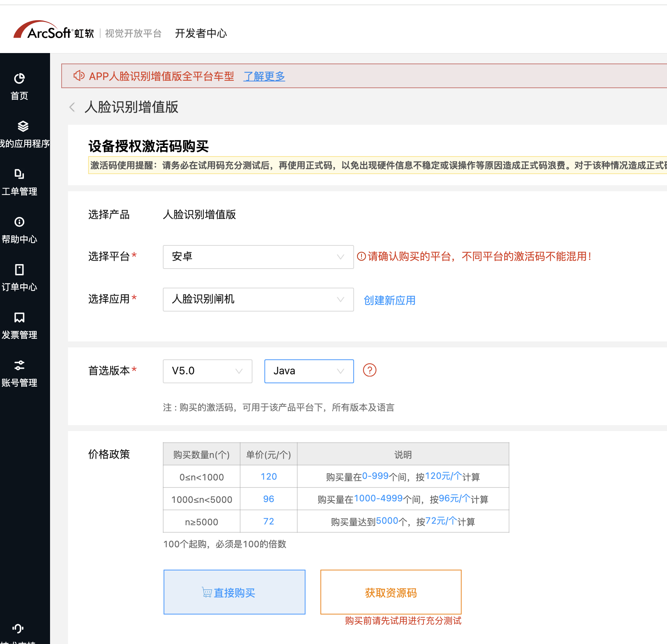
Task: Open the 选择平台 dropdown showing 安卓
Action: 258,257
